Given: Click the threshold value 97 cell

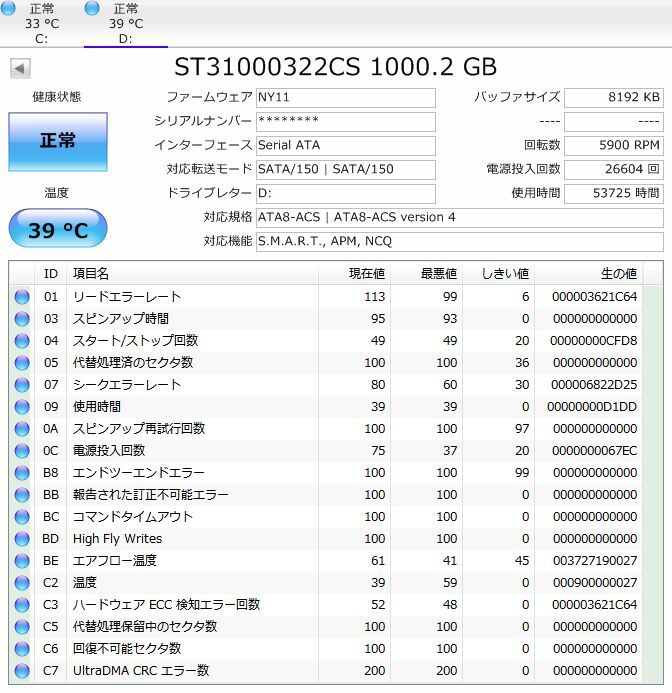Looking at the screenshot, I should pos(522,429).
